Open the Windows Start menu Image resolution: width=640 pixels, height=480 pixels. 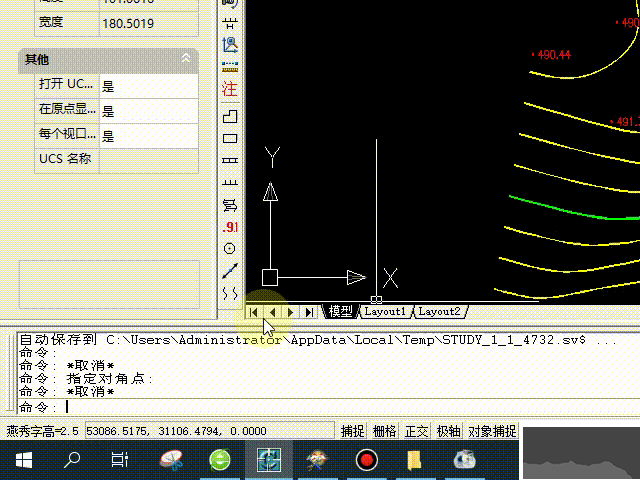point(22,460)
